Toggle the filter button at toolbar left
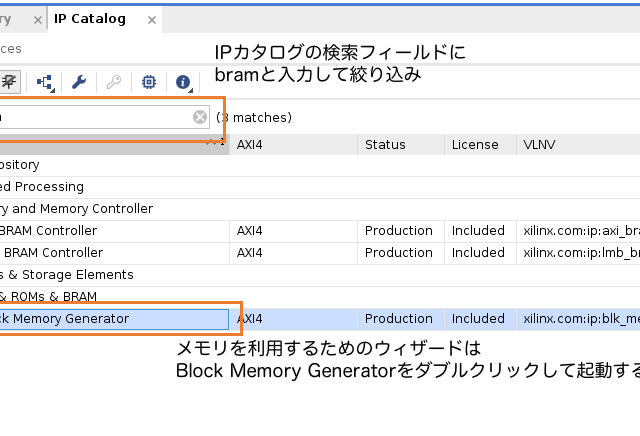The height and width of the screenshot is (436, 640). pos(10,83)
